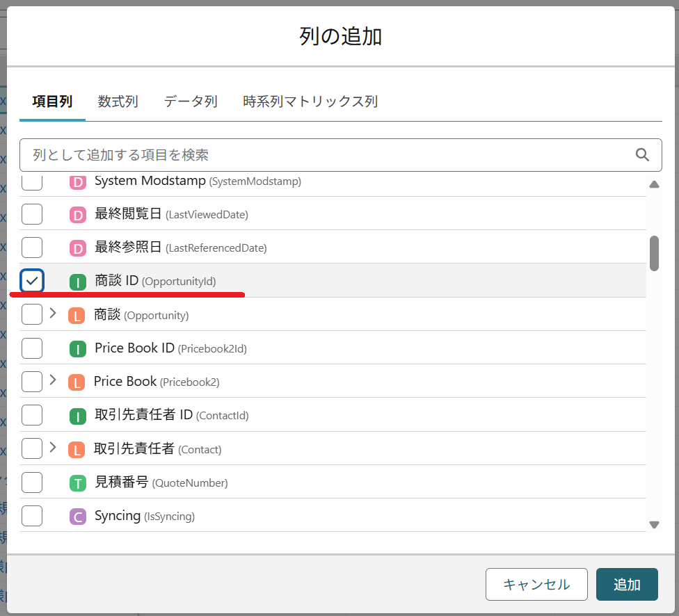Open the 時系列マトリックス列 tab
The height and width of the screenshot is (616, 679).
click(x=310, y=102)
